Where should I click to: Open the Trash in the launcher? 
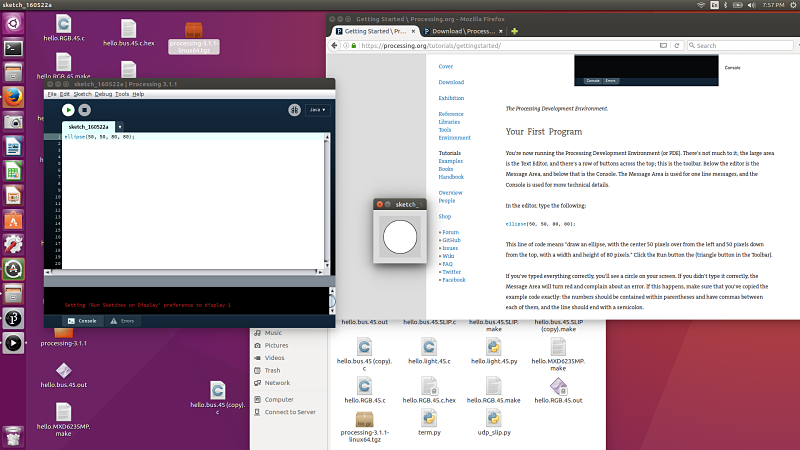click(13, 437)
